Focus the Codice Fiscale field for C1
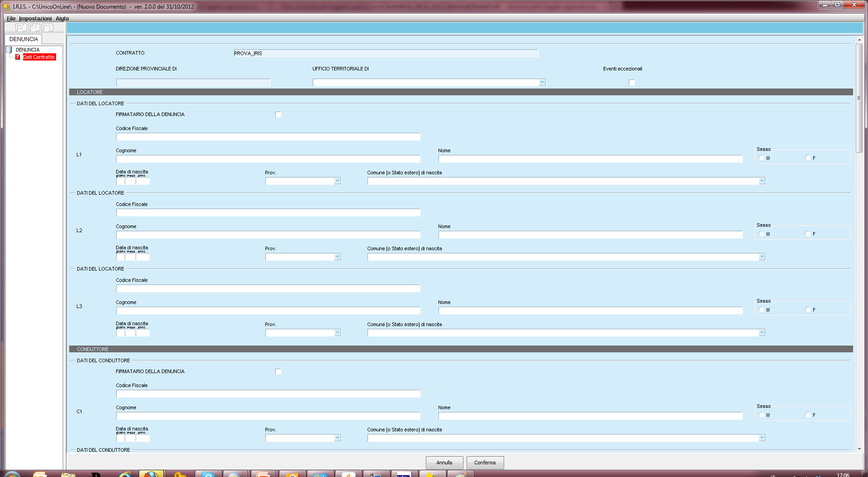868x477 pixels. [268, 394]
